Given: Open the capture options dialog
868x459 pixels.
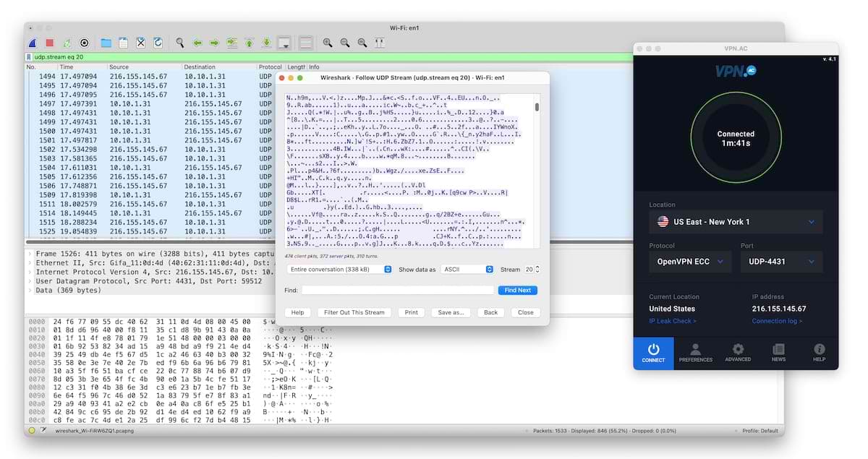Looking at the screenshot, I should [85, 43].
